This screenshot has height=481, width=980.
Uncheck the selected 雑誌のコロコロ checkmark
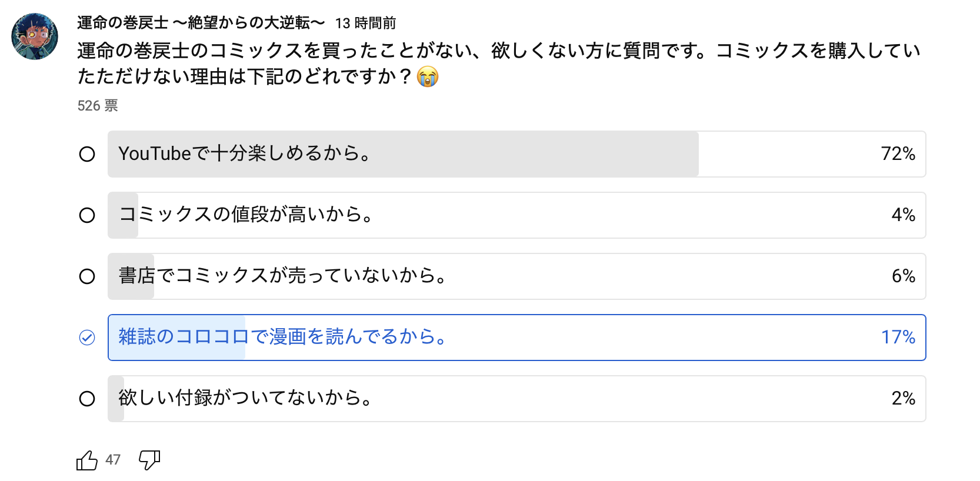[x=87, y=338]
